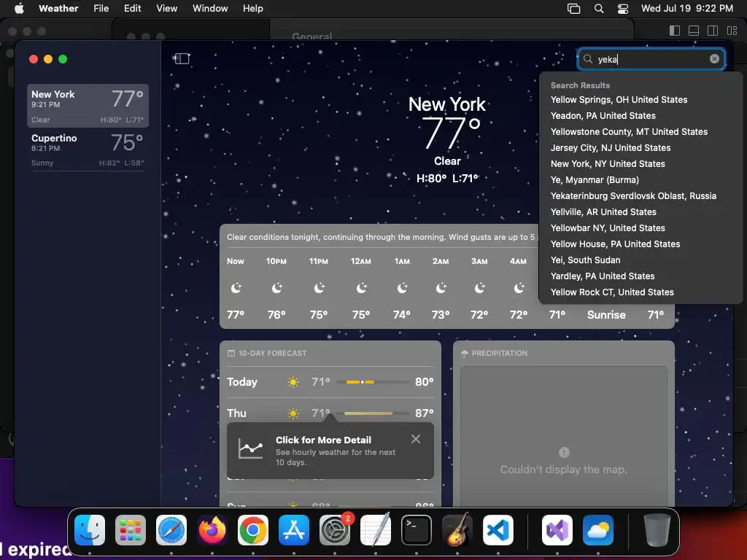Screen dimensions: 747x560
Task: Select Yardley, PA United States
Action: [x=602, y=276]
